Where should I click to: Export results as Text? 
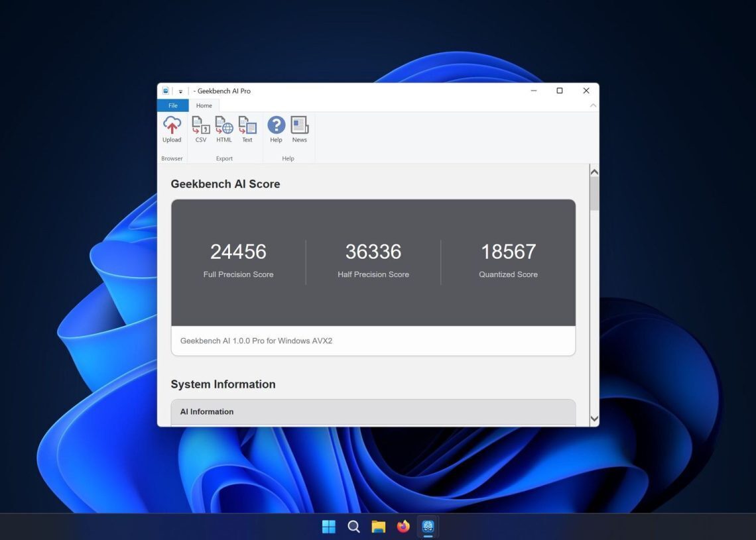click(x=247, y=129)
